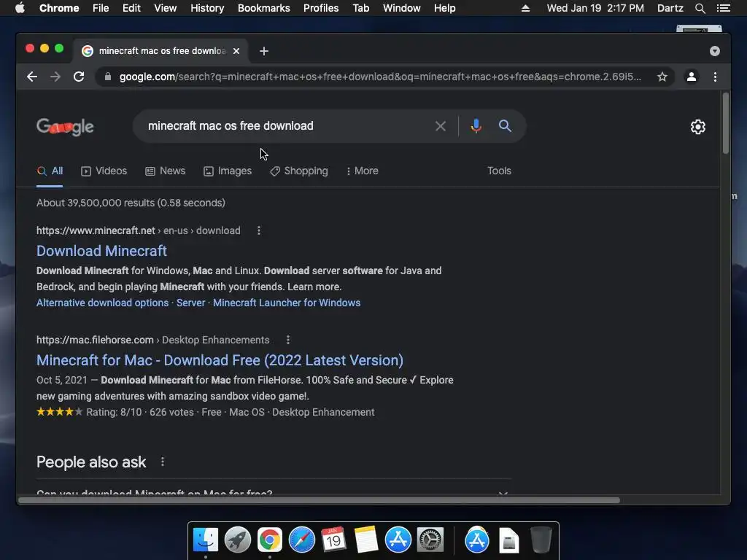
Task: Open the tab search dropdown arrow
Action: 715,51
